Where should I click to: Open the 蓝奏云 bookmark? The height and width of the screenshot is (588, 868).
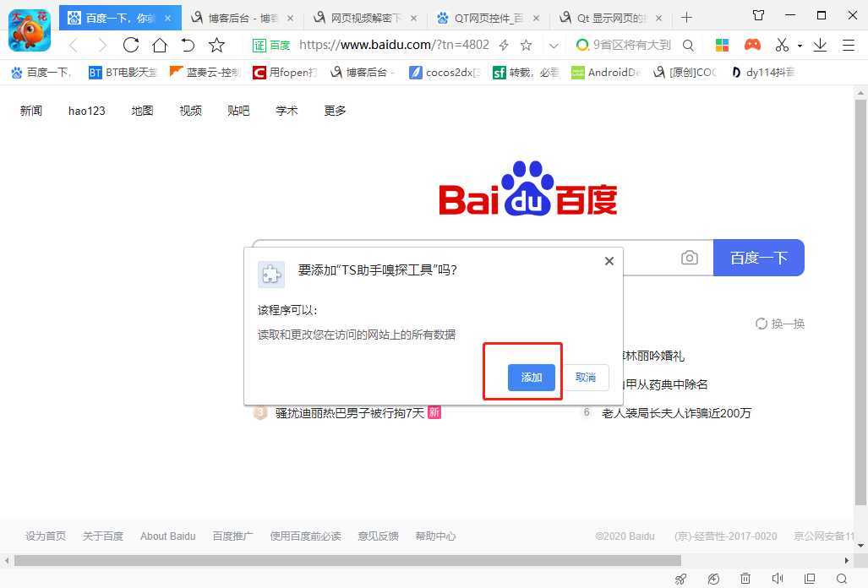tap(205, 73)
